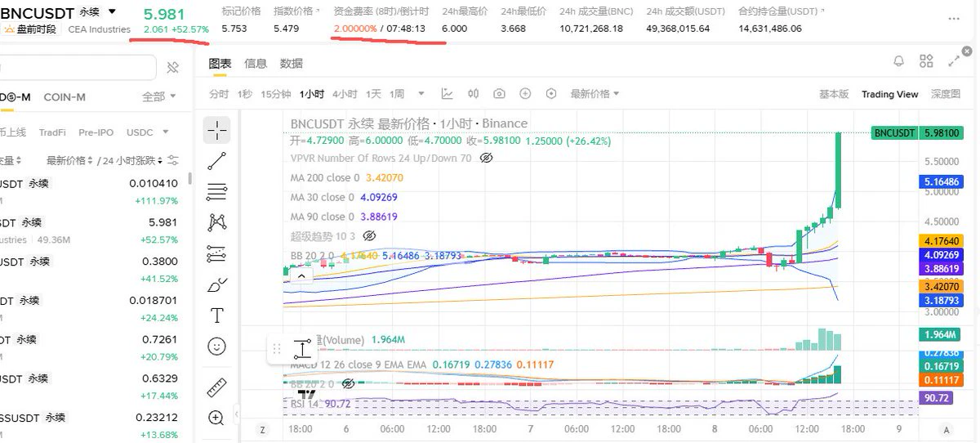Click the pair search input field
The width and height of the screenshot is (980, 443).
coord(78,67)
